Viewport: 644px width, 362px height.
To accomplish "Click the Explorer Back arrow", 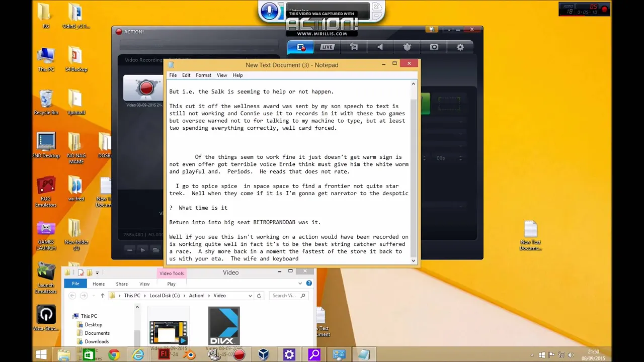I will click(72, 296).
